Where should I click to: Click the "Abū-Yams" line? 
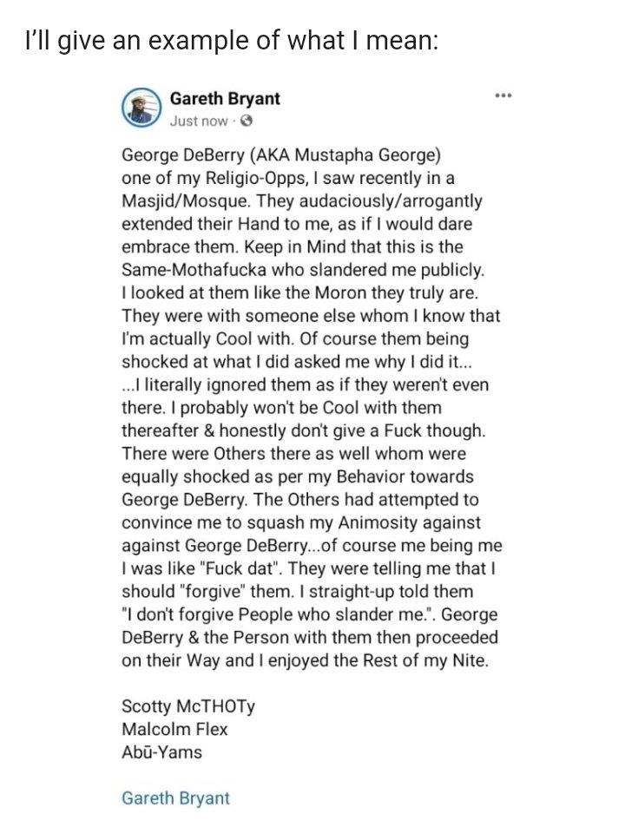[x=161, y=752]
